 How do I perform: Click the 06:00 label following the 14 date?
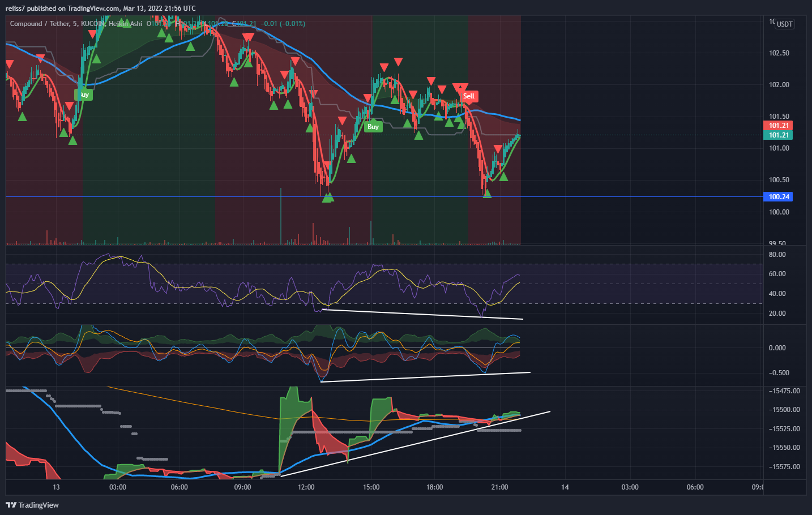point(695,487)
